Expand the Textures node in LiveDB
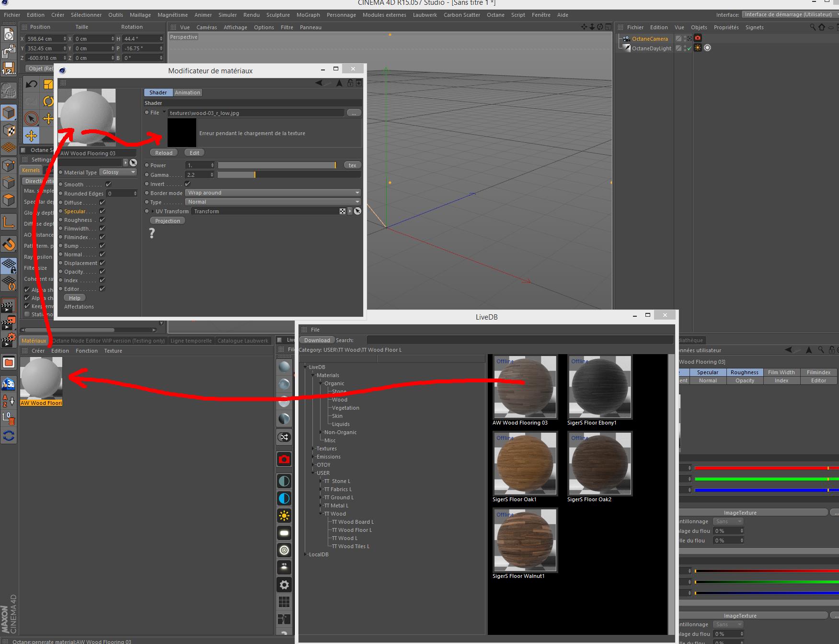 click(x=313, y=448)
